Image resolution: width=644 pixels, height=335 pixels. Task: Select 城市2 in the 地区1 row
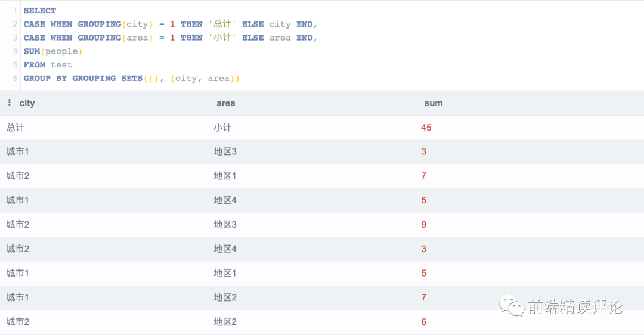pyautogui.click(x=18, y=176)
